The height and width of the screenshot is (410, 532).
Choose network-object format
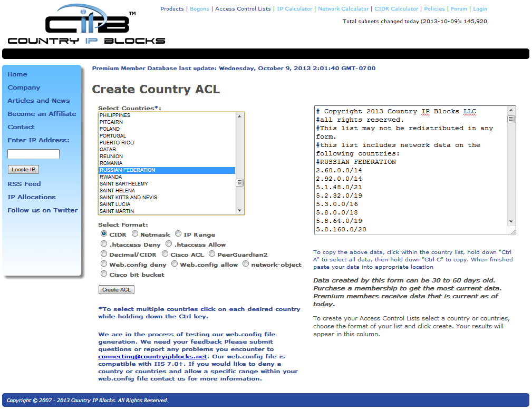pos(246,263)
